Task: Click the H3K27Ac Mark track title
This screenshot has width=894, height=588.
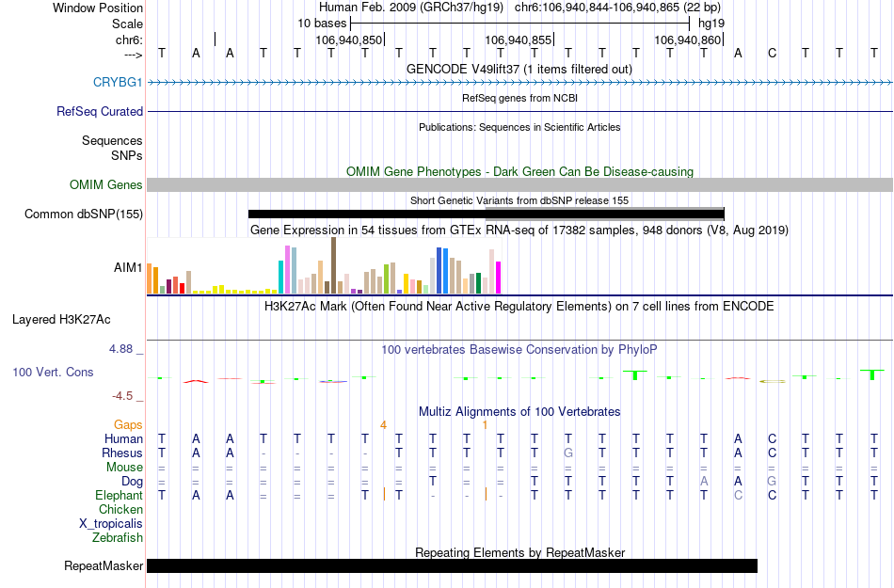Action: tap(519, 306)
